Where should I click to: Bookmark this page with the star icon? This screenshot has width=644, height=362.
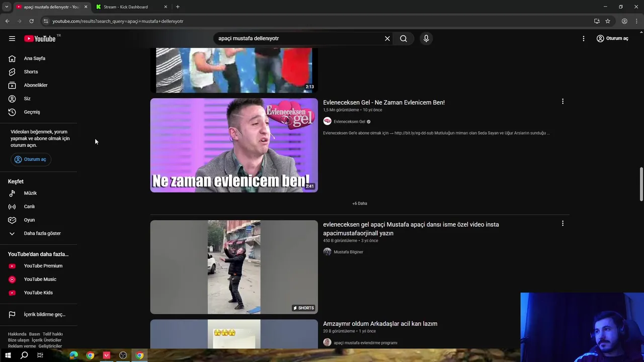point(608,21)
